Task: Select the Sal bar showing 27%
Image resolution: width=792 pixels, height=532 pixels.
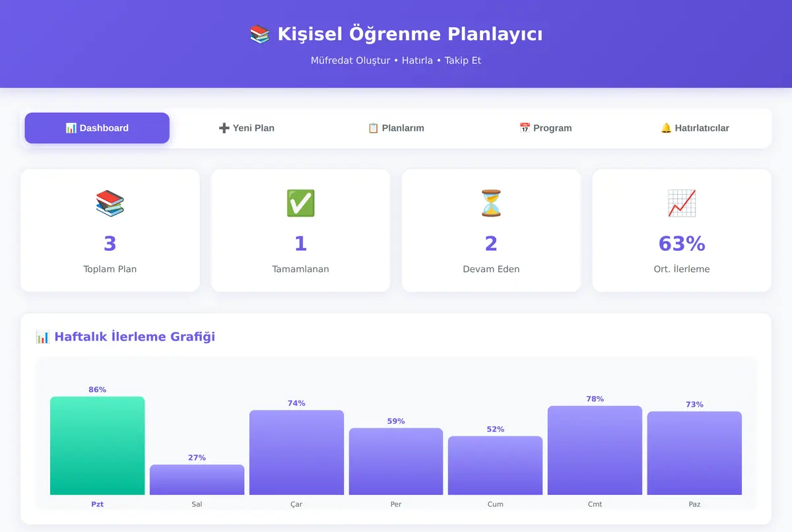Action: click(197, 480)
